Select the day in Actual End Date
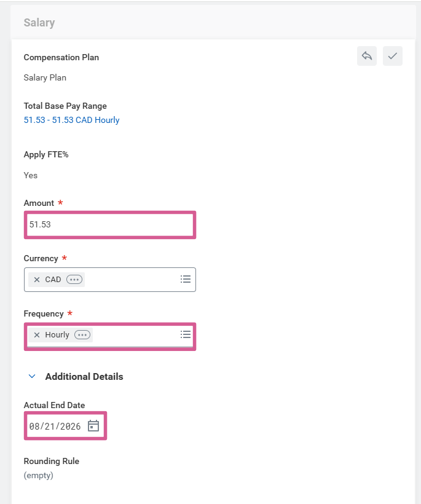This screenshot has width=421, height=504. [50, 426]
